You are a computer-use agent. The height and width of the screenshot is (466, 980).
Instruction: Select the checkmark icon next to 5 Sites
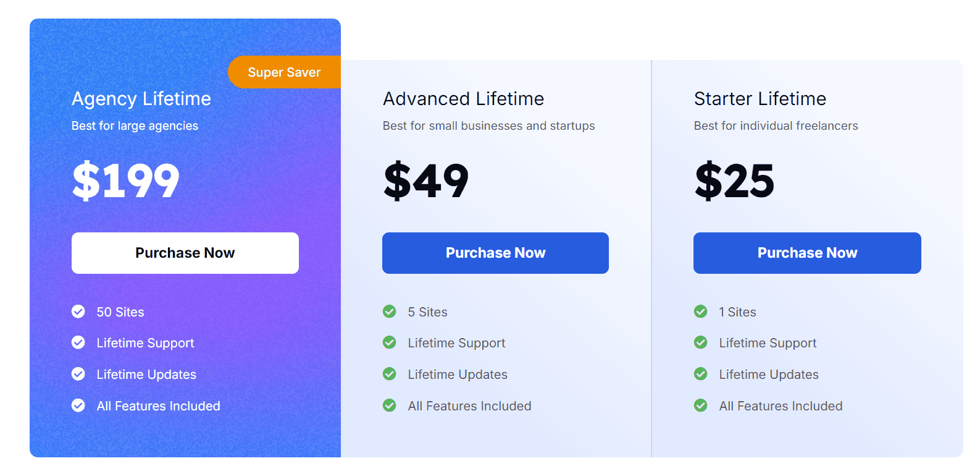coord(389,311)
